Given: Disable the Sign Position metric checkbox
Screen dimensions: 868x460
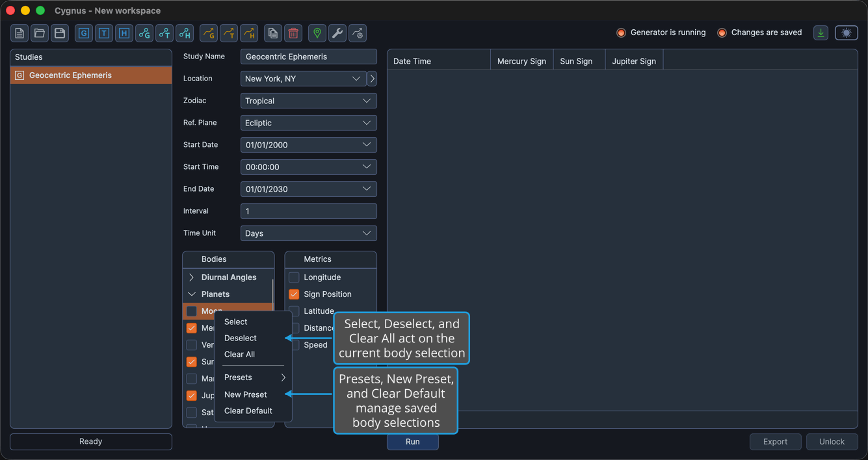Looking at the screenshot, I should coord(294,294).
